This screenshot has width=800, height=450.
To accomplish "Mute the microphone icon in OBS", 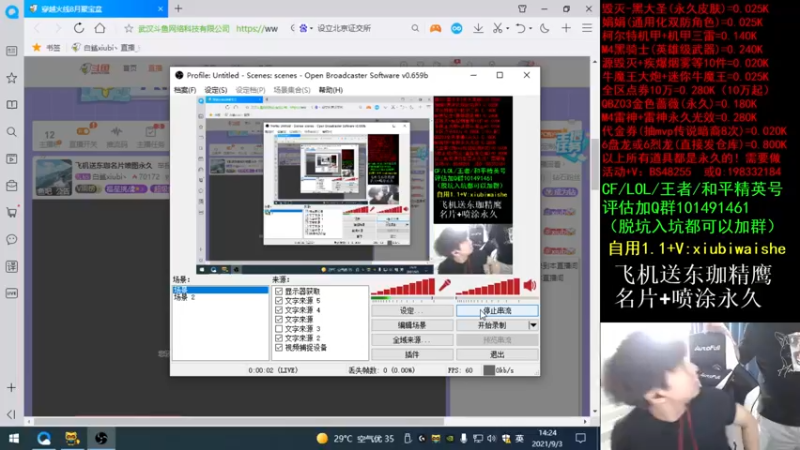I will (x=445, y=286).
